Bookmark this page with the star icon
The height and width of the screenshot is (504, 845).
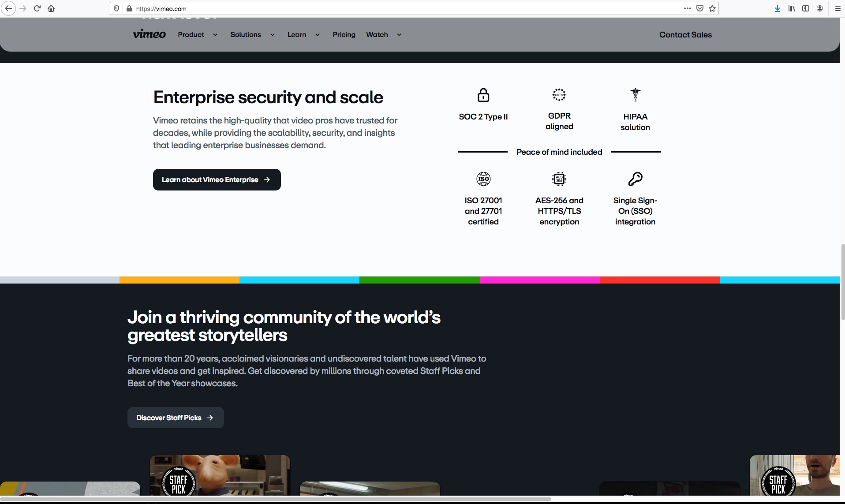tap(712, 8)
